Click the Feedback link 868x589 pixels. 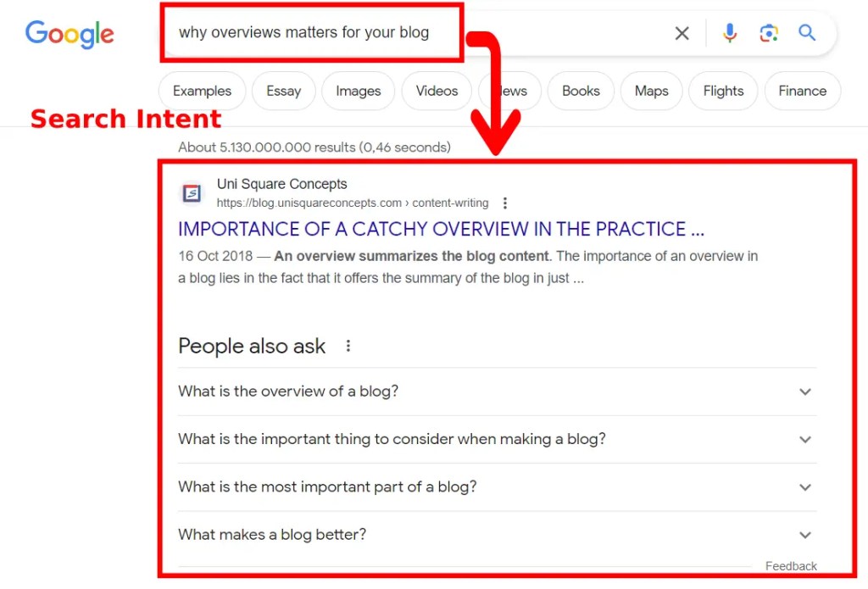(791, 566)
